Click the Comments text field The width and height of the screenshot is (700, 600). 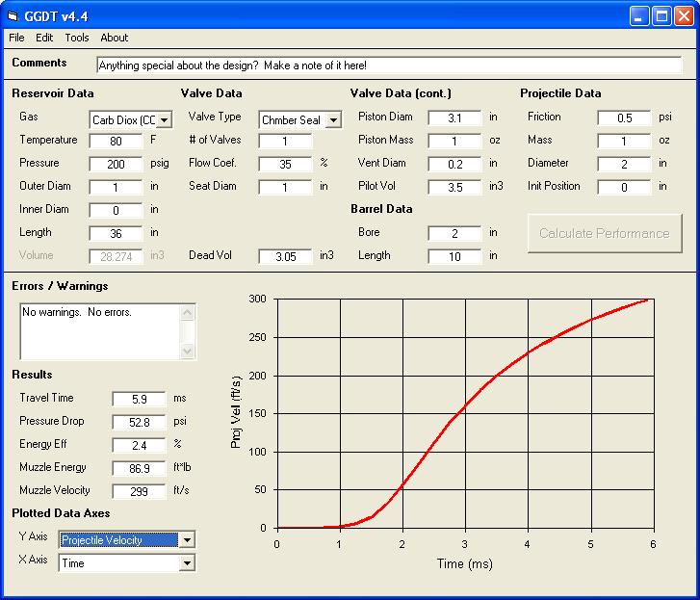click(388, 65)
